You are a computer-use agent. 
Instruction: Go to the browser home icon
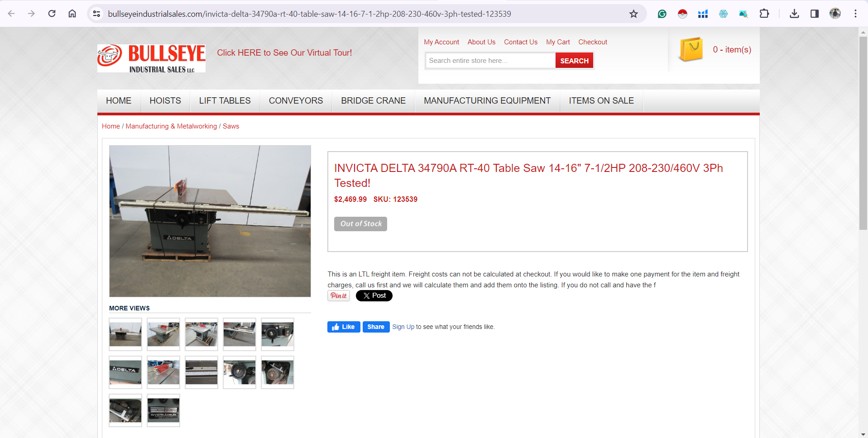point(72,14)
